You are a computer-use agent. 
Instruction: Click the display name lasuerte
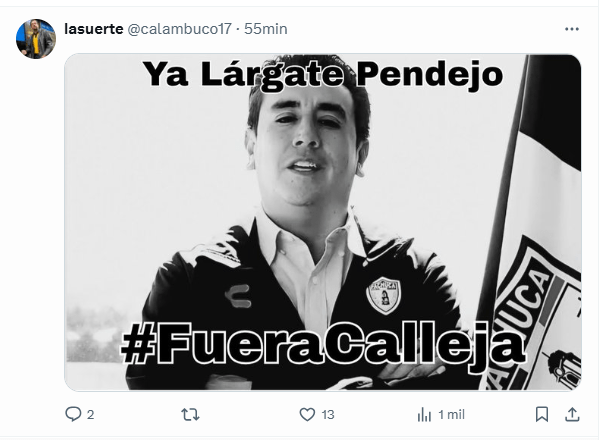(94, 29)
